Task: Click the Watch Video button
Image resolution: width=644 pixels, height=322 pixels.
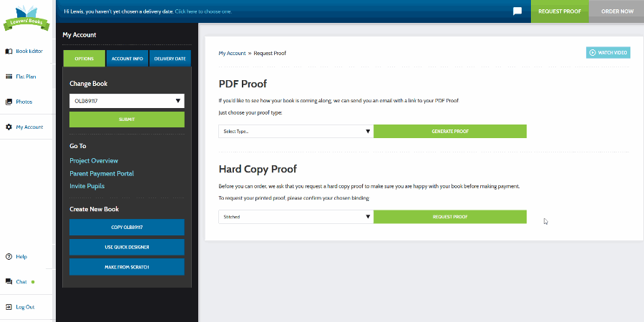Action: pos(608,53)
